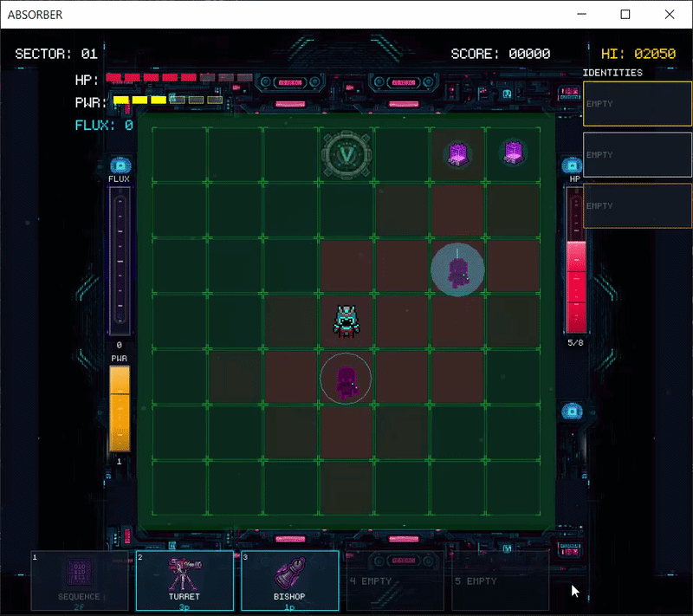This screenshot has width=693, height=616.
Task: Click the left purple crystal on top row
Action: click(x=458, y=154)
